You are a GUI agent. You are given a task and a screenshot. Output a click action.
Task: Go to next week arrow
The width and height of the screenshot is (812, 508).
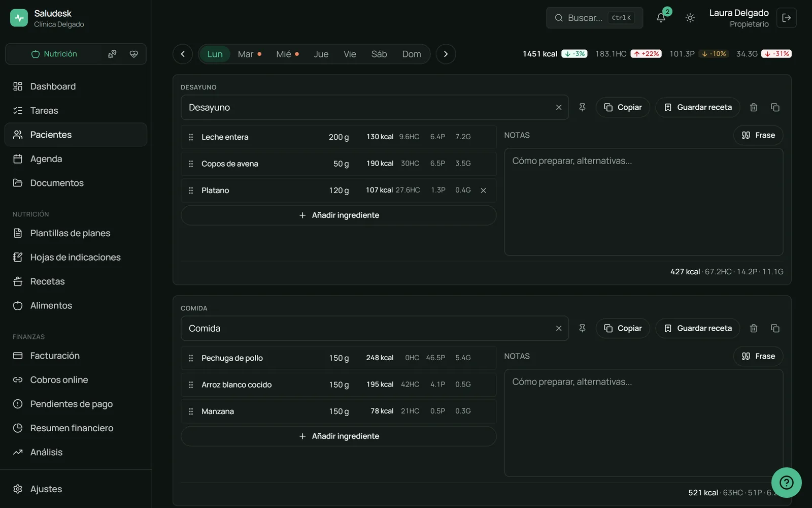pos(446,54)
